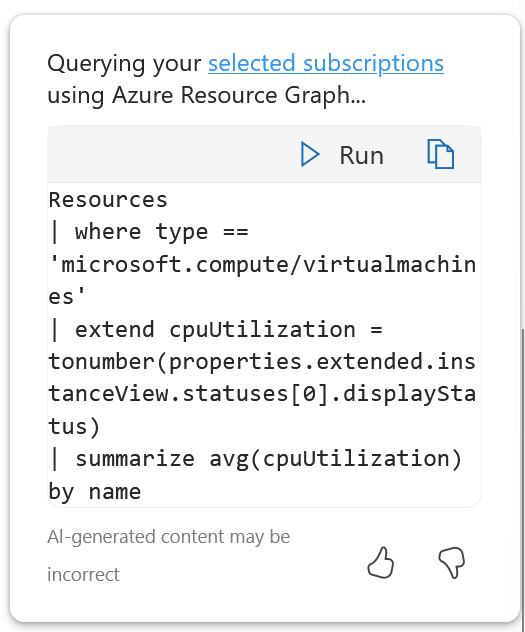Click the Resources line in the query
525x632 pixels.
point(108,200)
